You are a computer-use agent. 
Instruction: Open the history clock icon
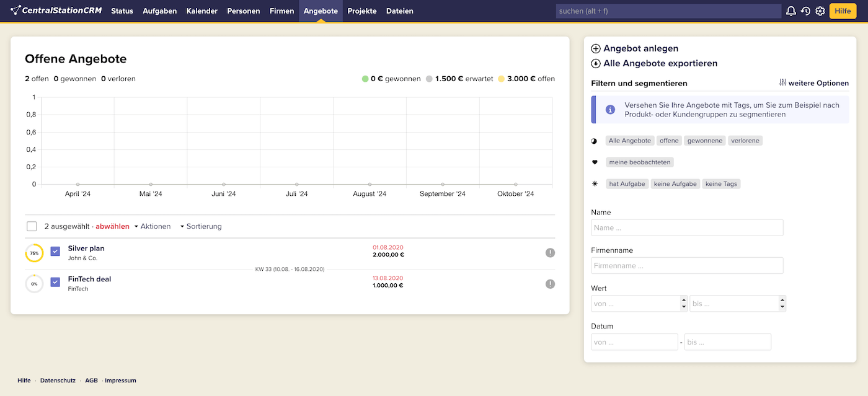pos(805,11)
